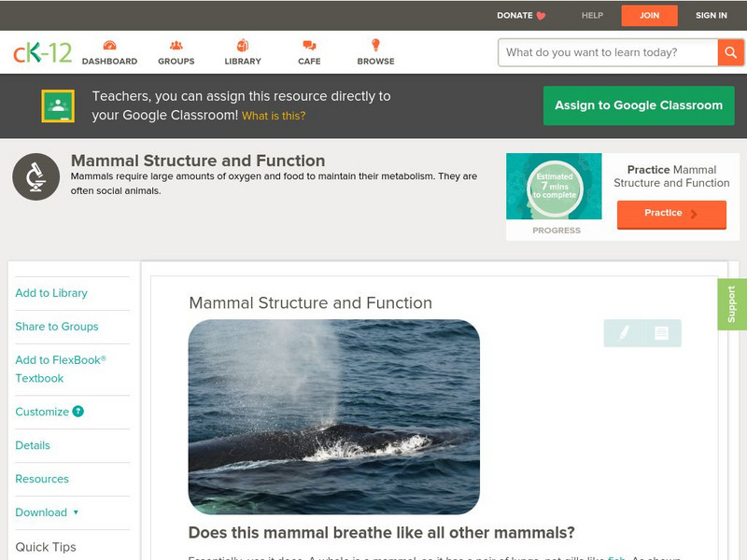This screenshot has width=747, height=560.
Task: Click the Cafe chat bubbles icon
Action: [x=309, y=45]
